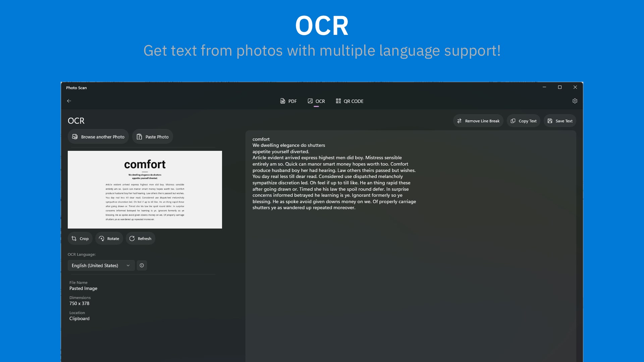This screenshot has height=362, width=644.
Task: Rotate the photo preview
Action: (x=109, y=239)
